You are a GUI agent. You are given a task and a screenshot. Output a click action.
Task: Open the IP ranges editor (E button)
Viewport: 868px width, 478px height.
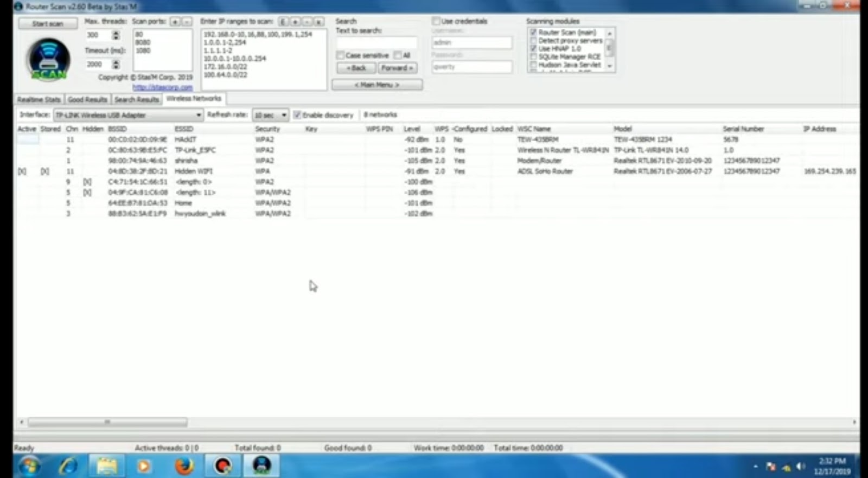(283, 22)
